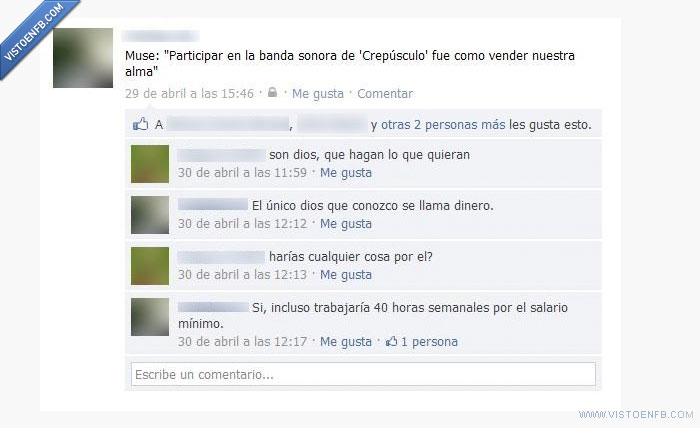The height and width of the screenshot is (428, 700).
Task: Open the post author's blurred profile picture
Action: (83, 58)
